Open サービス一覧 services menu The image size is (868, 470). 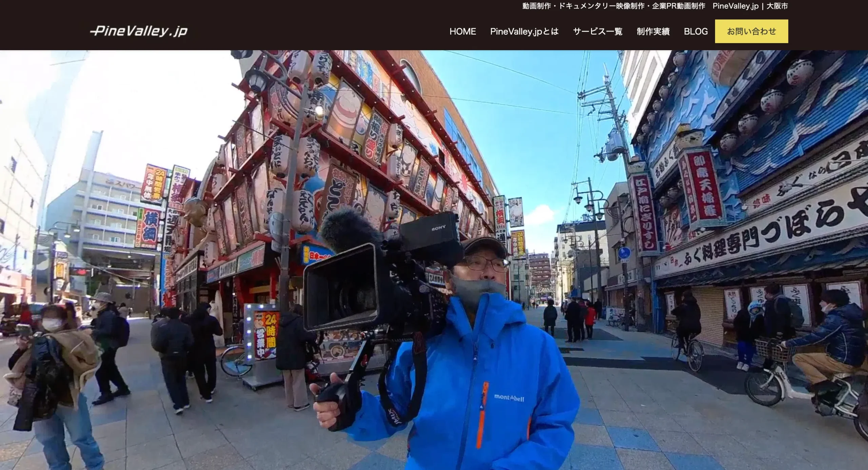(597, 32)
